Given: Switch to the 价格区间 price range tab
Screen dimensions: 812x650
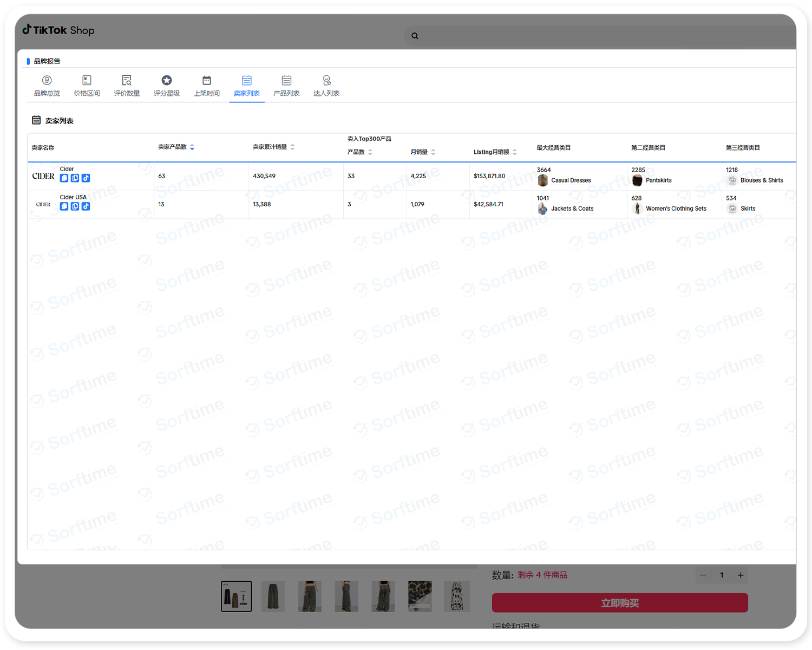Looking at the screenshot, I should tap(87, 86).
